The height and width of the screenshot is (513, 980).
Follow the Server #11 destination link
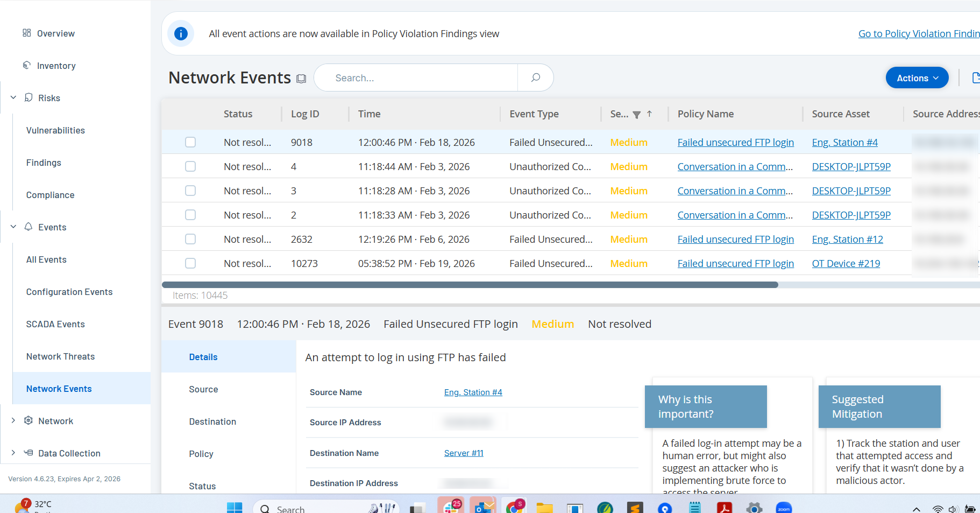[464, 453]
